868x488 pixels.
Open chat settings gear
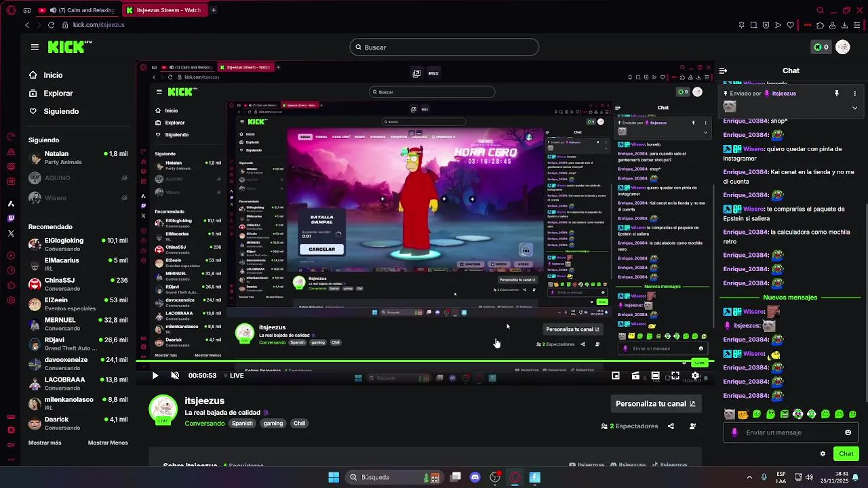pos(823,453)
